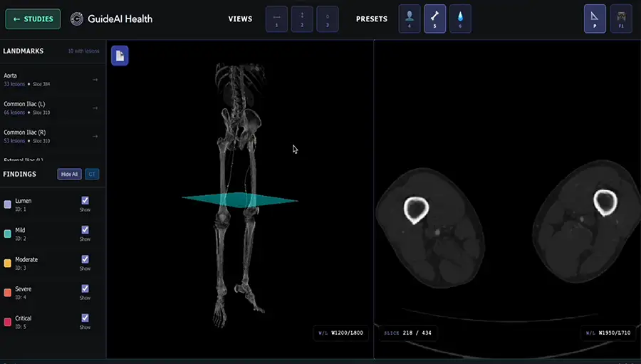The height and width of the screenshot is (364, 641).
Task: Toggle the Moderate findings checkbox
Action: click(x=85, y=259)
